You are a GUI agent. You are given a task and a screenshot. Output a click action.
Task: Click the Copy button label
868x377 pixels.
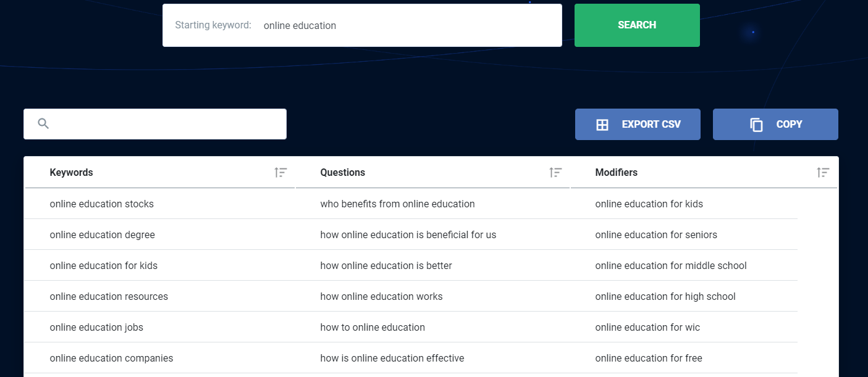789,125
